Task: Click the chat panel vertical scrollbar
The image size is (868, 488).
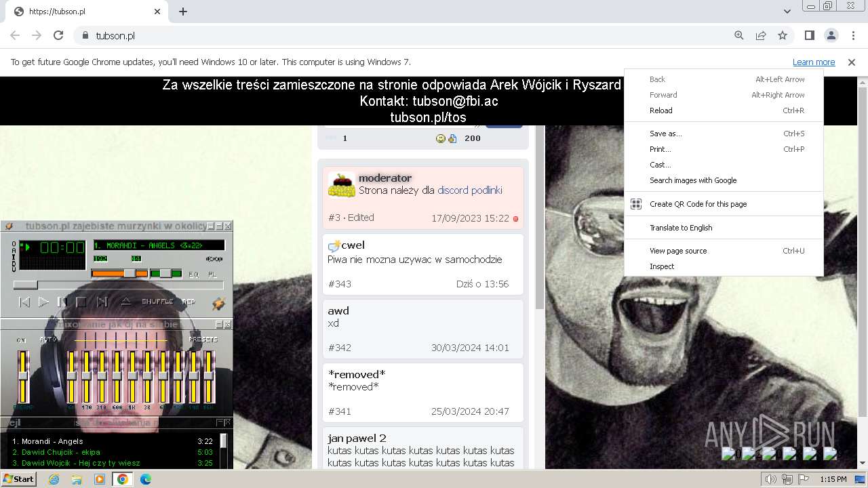Action: [x=540, y=217]
